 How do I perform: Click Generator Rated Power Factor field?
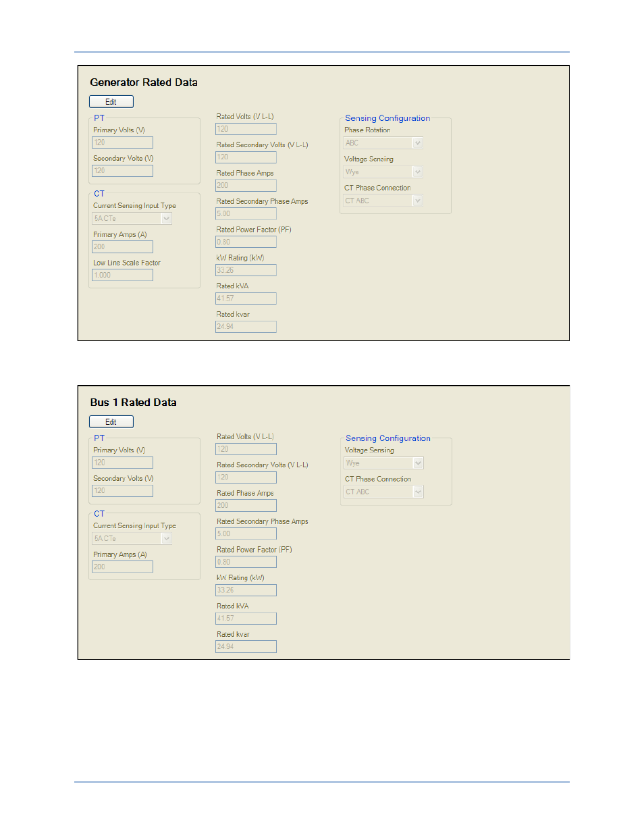(246, 242)
